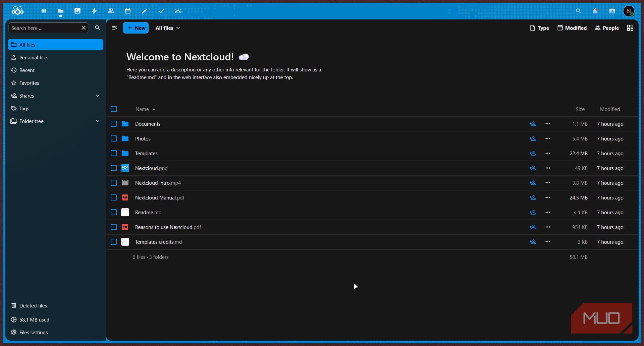Click the New button

pyautogui.click(x=136, y=28)
